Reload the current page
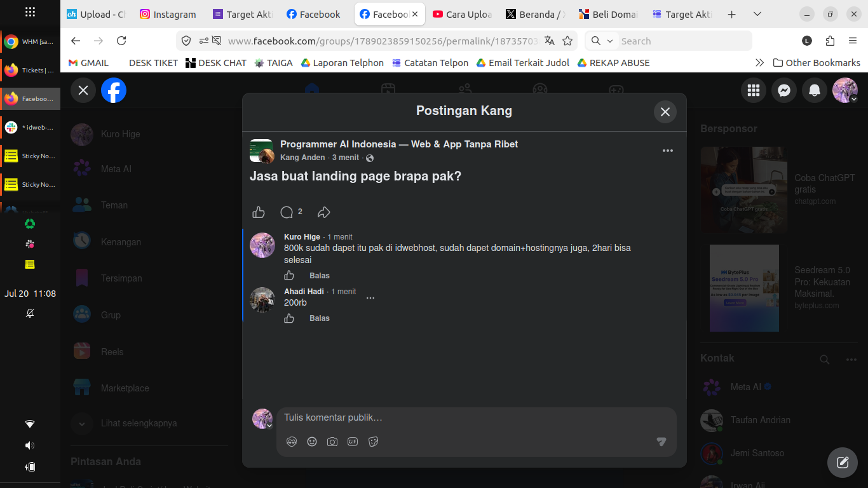868x488 pixels. [121, 41]
